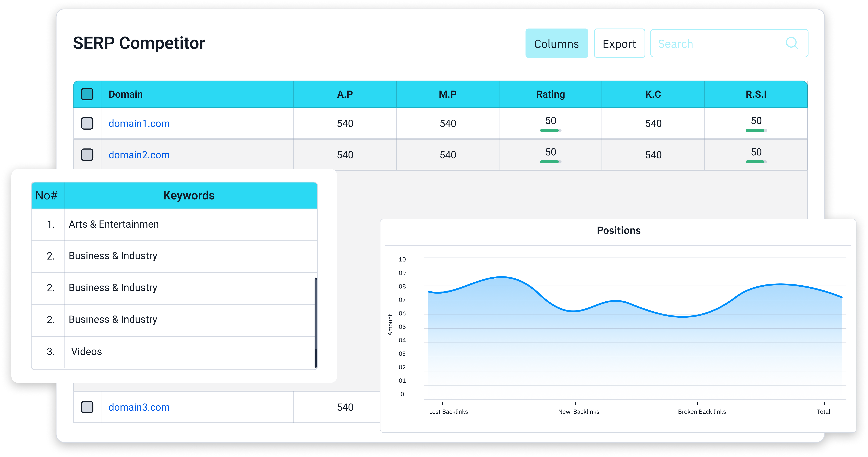The width and height of the screenshot is (868, 457).
Task: Check the domain1.com row checkbox
Action: (x=87, y=123)
